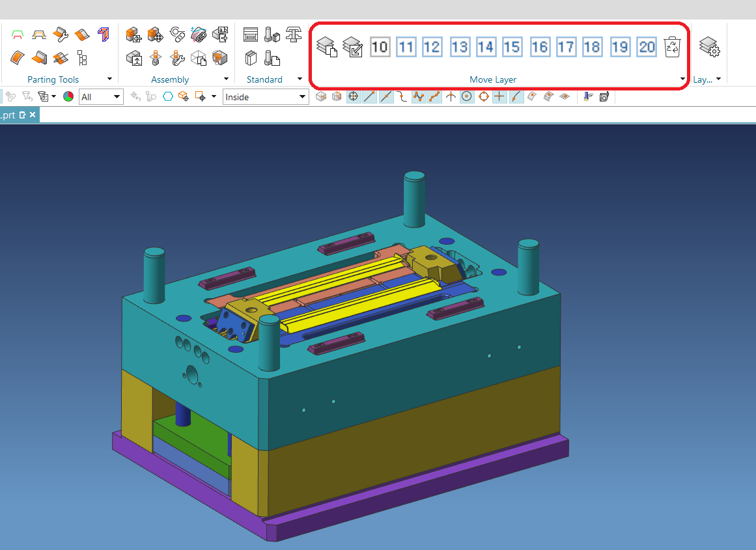Expand the Assembly group dropdown arrow
756x550 pixels.
[226, 79]
